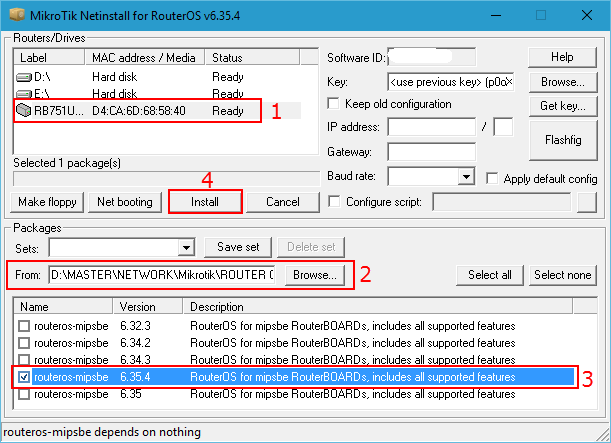Click the From path input field
611x443 pixels.
tap(162, 275)
